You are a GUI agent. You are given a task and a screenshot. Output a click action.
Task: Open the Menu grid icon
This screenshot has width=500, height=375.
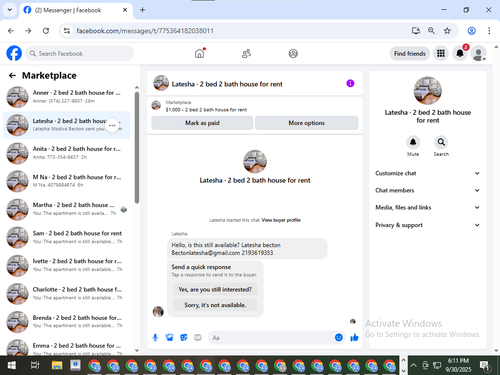point(441,53)
